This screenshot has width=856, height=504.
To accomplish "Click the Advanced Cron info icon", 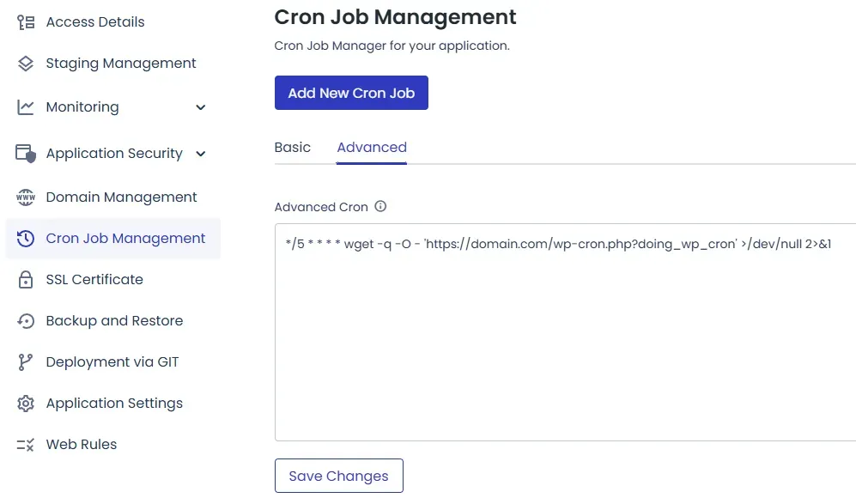I will point(380,207).
